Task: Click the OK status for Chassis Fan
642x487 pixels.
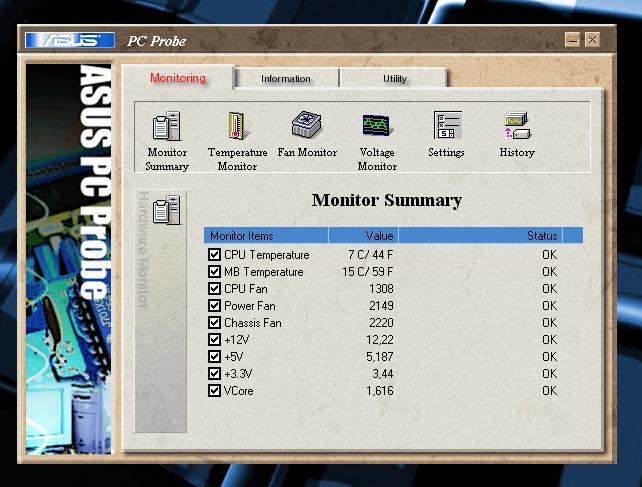Action: point(549,323)
